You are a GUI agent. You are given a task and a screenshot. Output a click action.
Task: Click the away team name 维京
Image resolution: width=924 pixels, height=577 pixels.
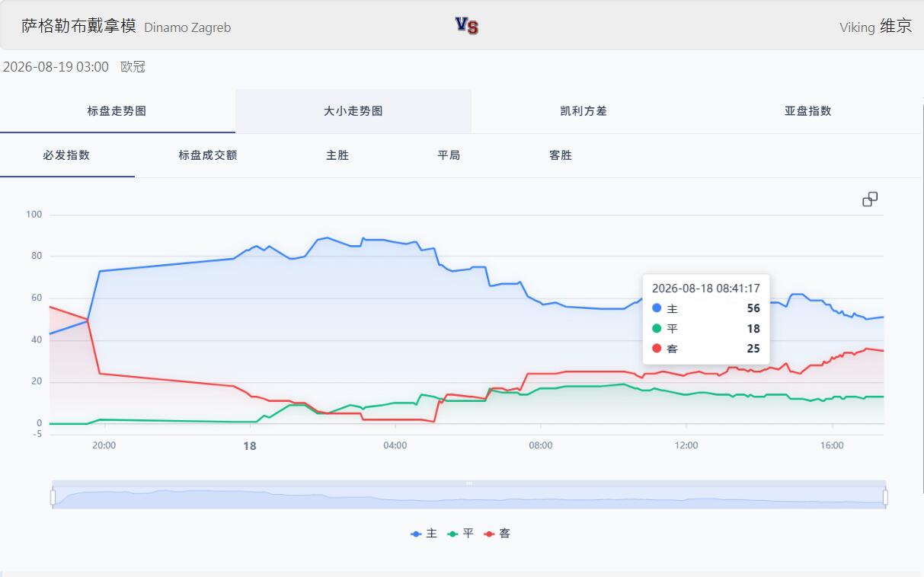pos(896,26)
